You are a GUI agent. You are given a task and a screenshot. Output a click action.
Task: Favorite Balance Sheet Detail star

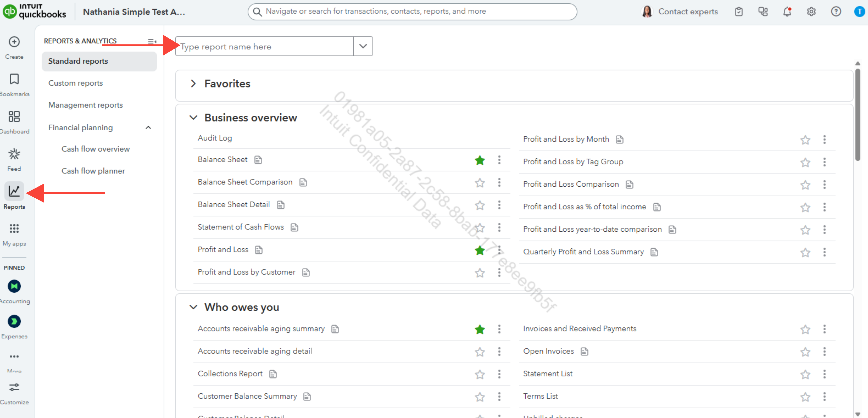(480, 206)
